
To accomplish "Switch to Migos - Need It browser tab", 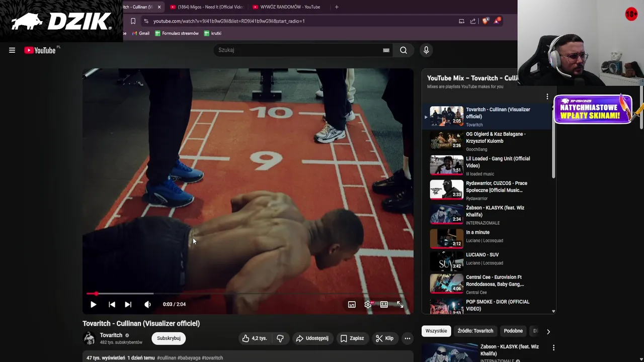I will (206, 7).
